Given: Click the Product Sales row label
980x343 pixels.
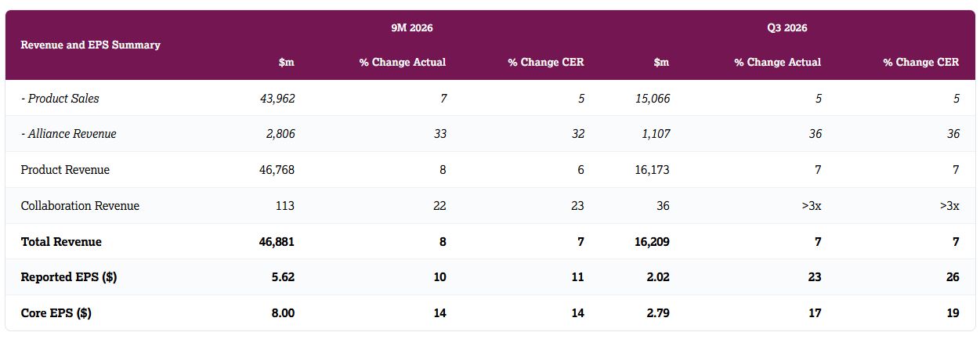Looking at the screenshot, I should tap(60, 98).
